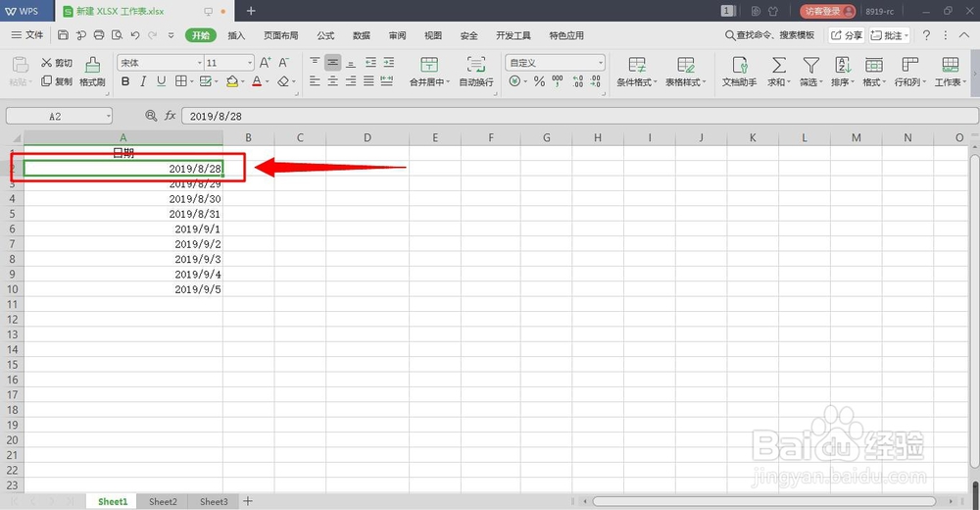The image size is (980, 510).
Task: Toggle Italic formatting
Action: pos(143,81)
